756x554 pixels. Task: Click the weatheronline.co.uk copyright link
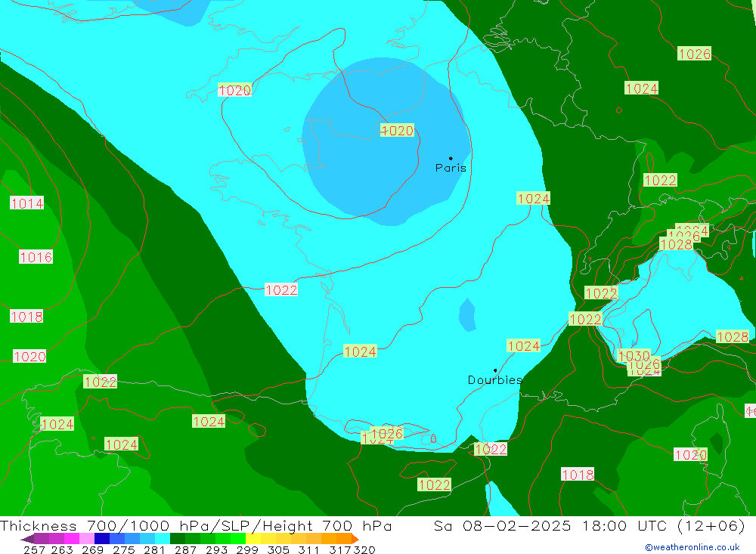pos(692,547)
